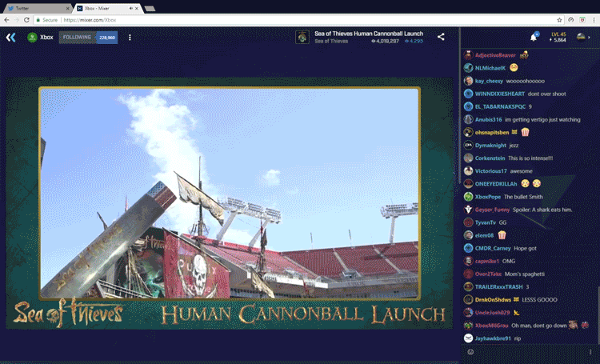Screen dimensions: 600x364
Task: Go back using the browser back arrow
Action: point(6,20)
